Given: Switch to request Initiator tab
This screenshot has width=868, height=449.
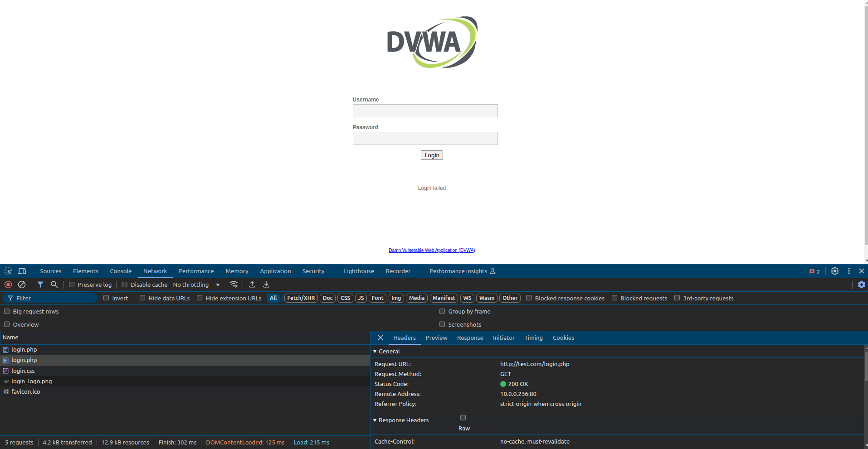Looking at the screenshot, I should pos(504,338).
